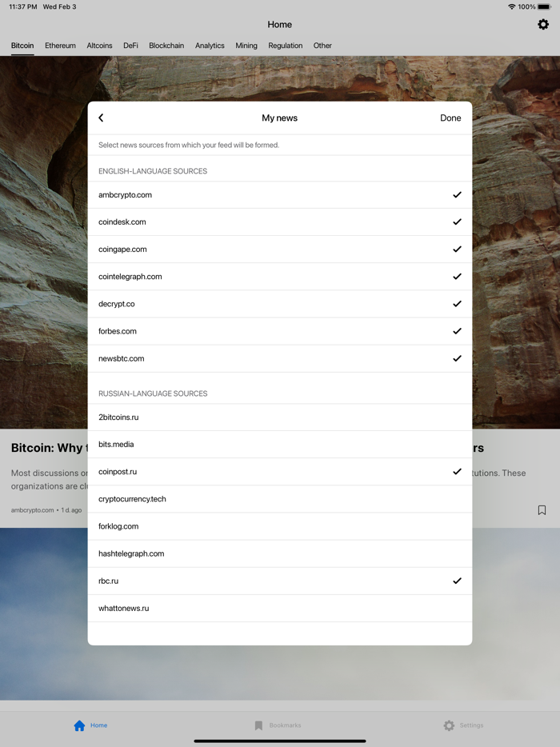Screen dimensions: 560x747
Task: Switch to the Bitcoin tab
Action: pyautogui.click(x=22, y=46)
